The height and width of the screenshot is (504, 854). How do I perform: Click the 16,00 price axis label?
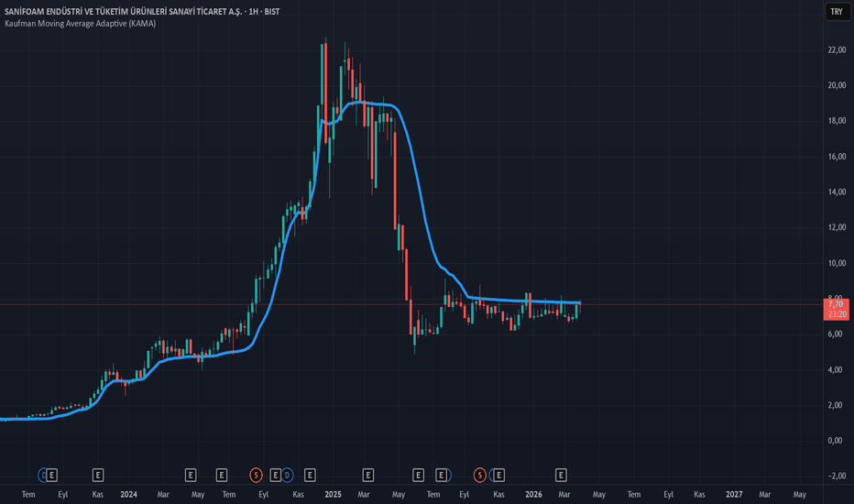pos(837,157)
